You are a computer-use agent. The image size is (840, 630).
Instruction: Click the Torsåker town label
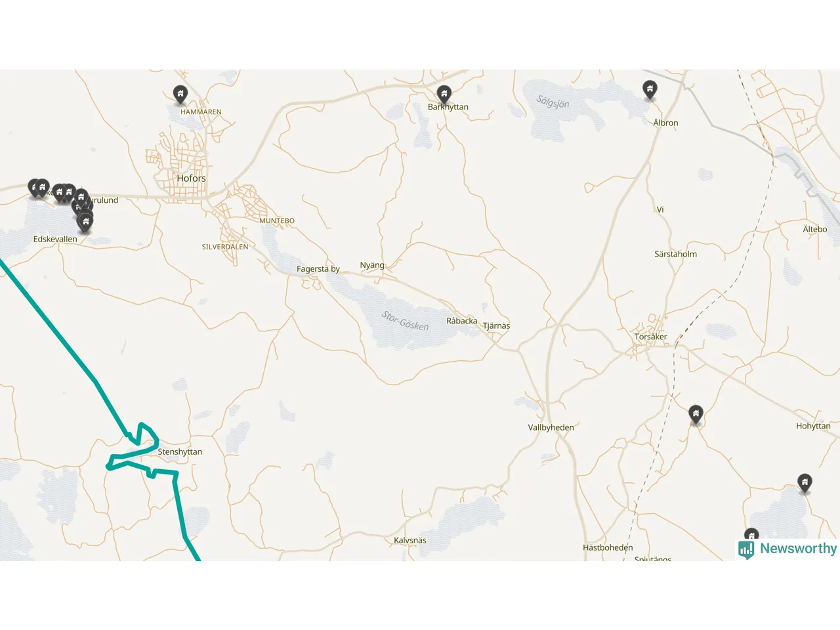650,337
